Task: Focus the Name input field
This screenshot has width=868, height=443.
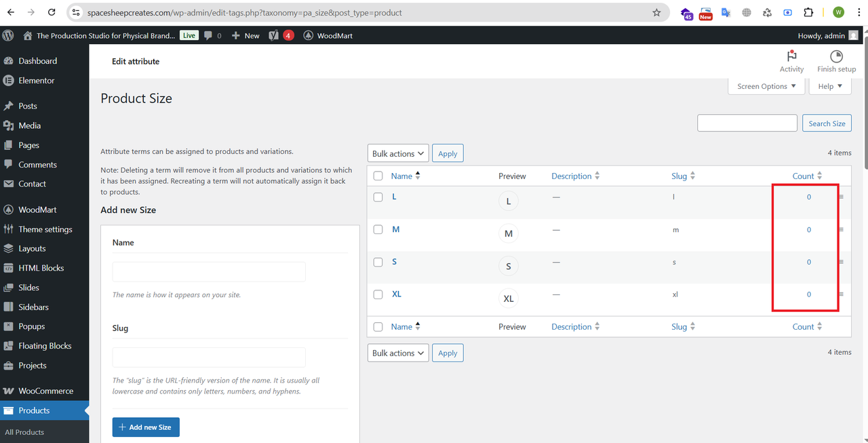Action: (x=209, y=272)
